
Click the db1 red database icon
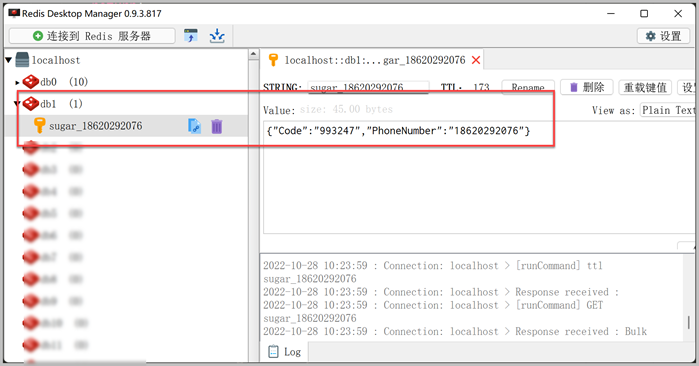(x=31, y=104)
